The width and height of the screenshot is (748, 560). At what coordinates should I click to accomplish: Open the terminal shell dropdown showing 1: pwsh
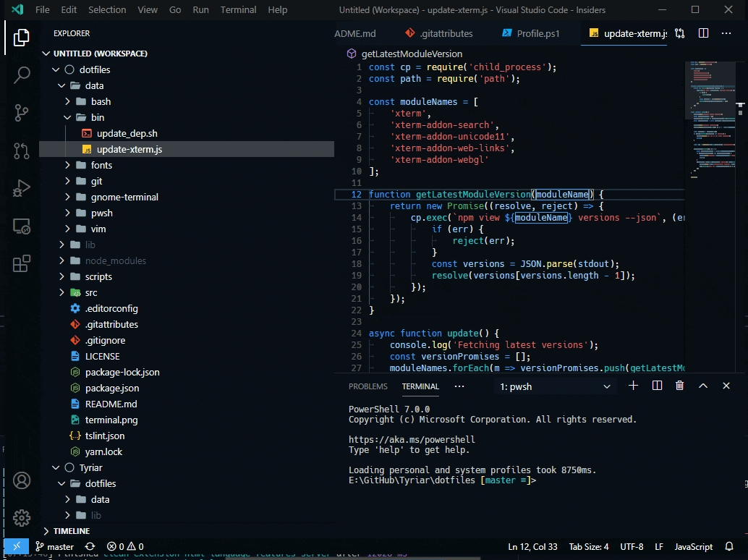(554, 386)
